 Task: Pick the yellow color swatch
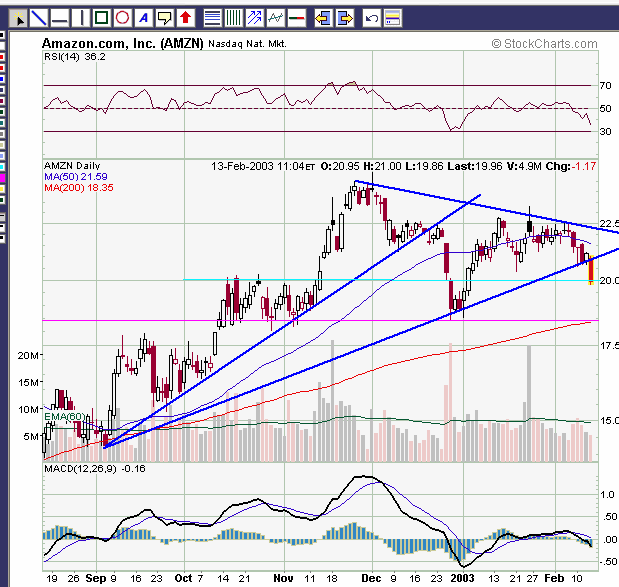tap(2, 189)
